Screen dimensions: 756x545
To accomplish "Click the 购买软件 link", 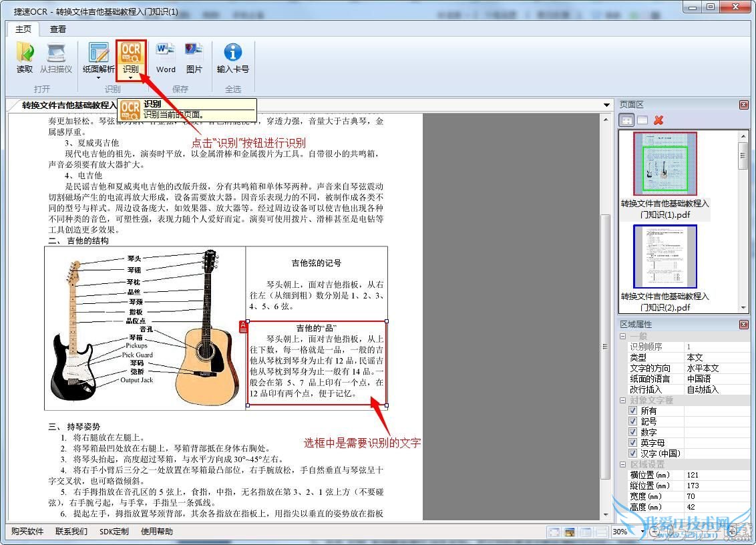I will pos(27,532).
